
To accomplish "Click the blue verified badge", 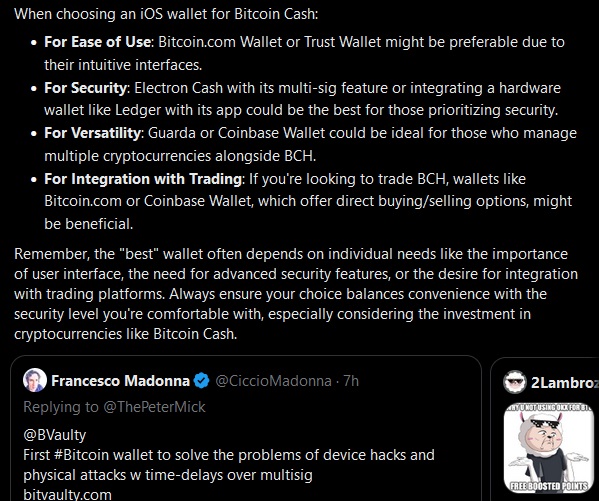I will point(201,381).
